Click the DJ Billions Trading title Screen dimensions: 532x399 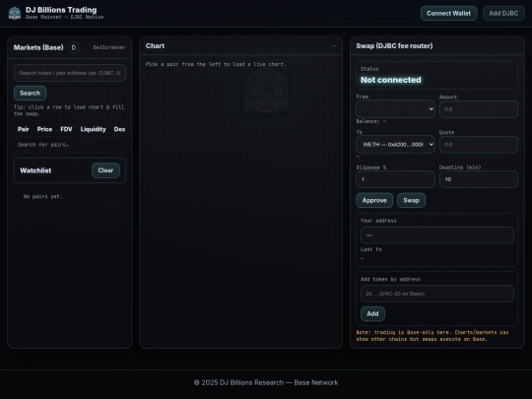click(61, 10)
